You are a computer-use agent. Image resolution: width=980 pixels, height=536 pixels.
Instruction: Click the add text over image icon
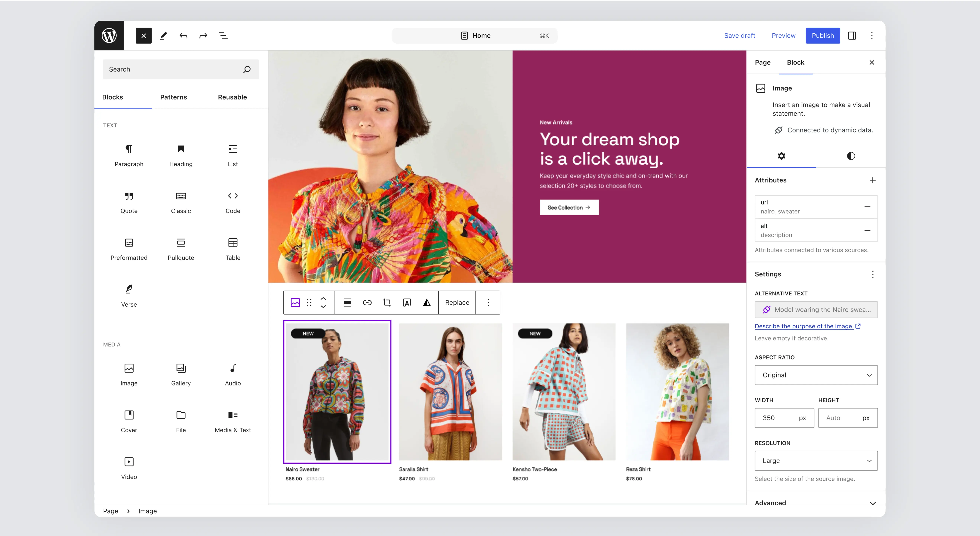point(407,303)
